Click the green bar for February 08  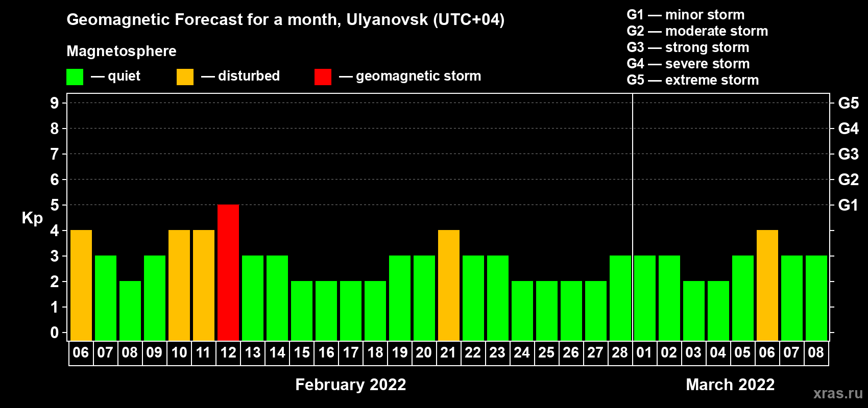tap(130, 311)
